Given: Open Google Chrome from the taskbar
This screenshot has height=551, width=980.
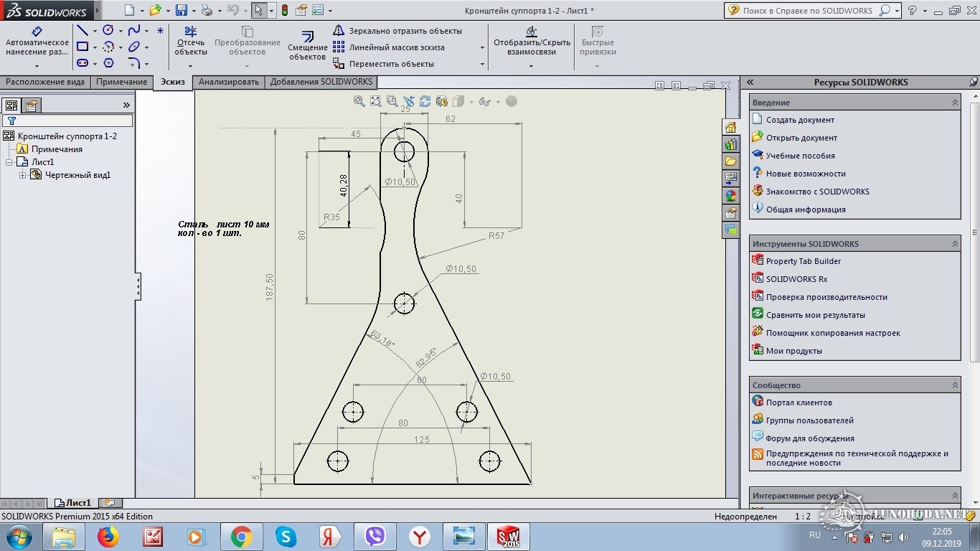Looking at the screenshot, I should tap(241, 537).
